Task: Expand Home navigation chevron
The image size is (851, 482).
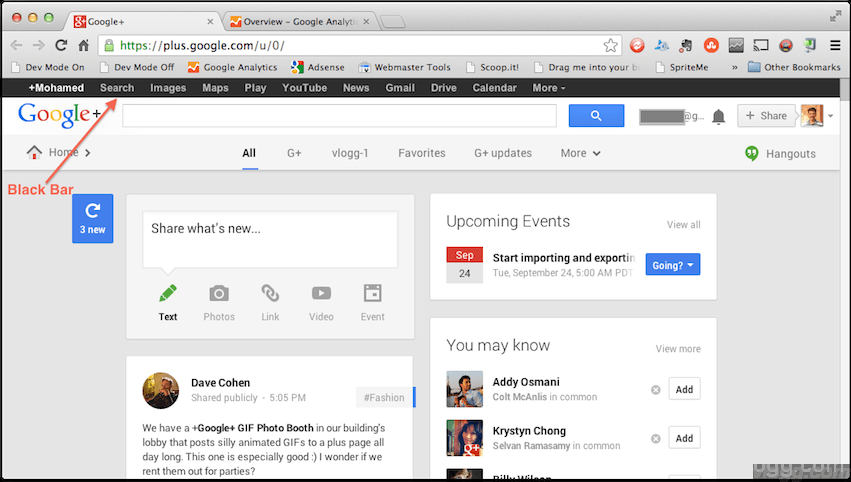Action: [x=87, y=153]
